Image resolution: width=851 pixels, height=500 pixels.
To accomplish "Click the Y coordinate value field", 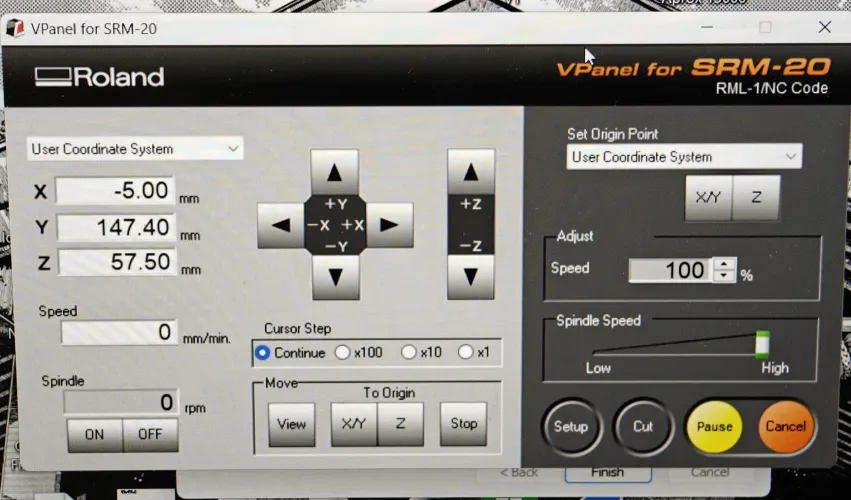I will coord(116,227).
